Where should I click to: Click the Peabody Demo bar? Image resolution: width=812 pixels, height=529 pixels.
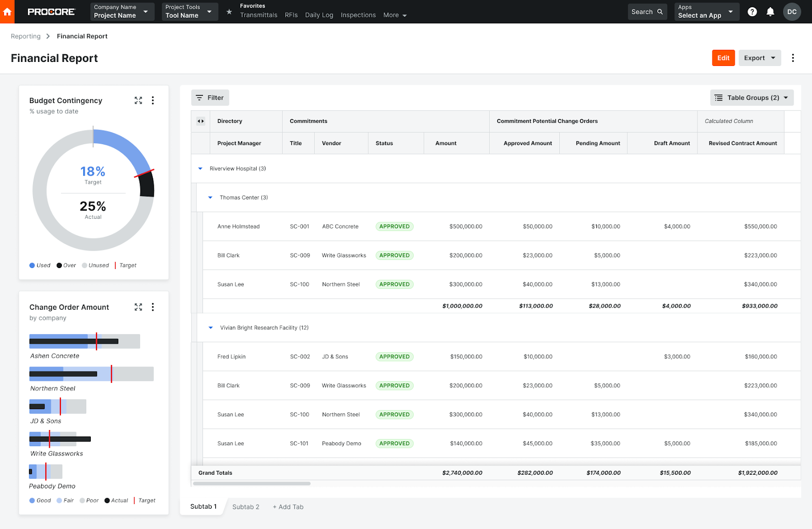46,472
